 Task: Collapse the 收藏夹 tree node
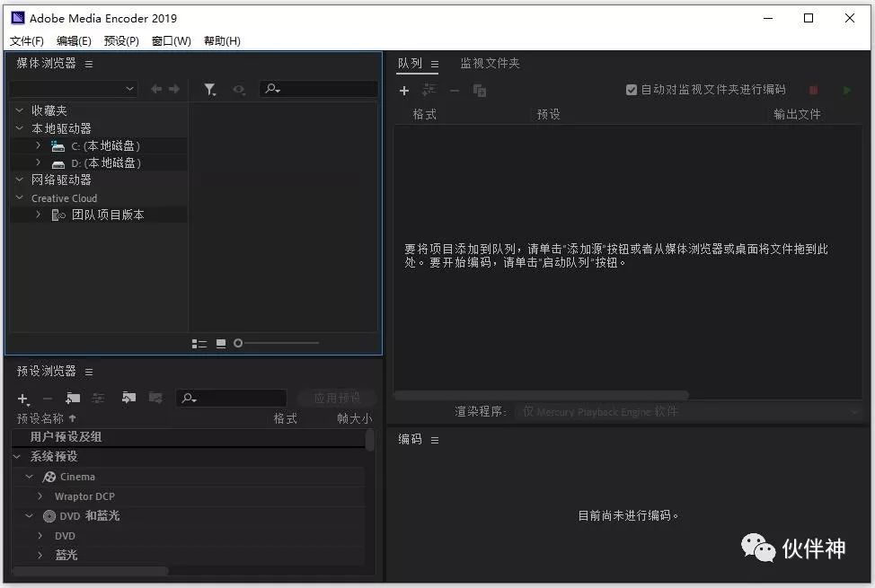pos(20,110)
